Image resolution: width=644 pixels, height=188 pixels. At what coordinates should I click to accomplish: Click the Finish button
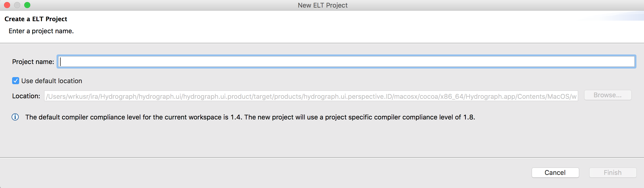612,173
